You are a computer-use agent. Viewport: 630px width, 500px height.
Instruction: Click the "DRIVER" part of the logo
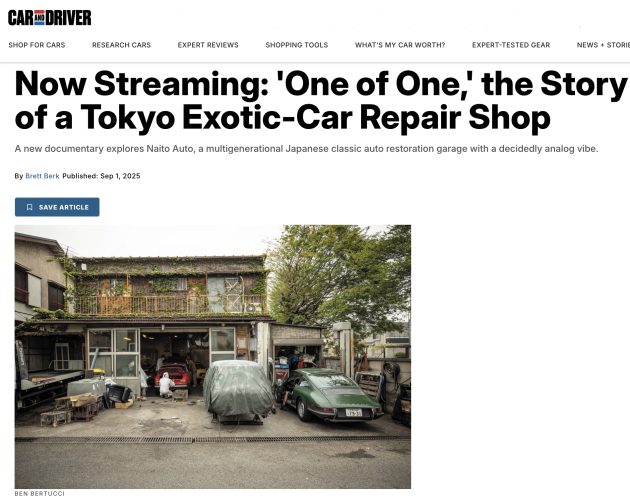pyautogui.click(x=68, y=18)
